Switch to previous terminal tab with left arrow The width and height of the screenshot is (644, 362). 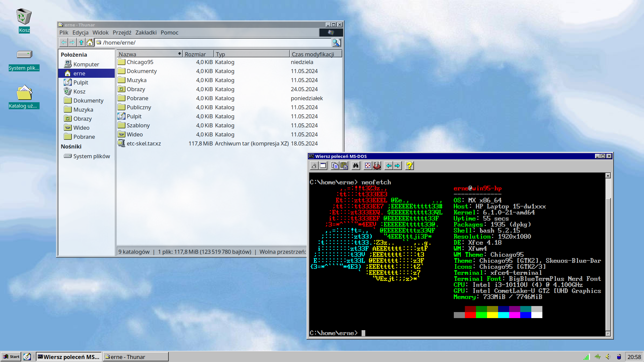pos(389,166)
